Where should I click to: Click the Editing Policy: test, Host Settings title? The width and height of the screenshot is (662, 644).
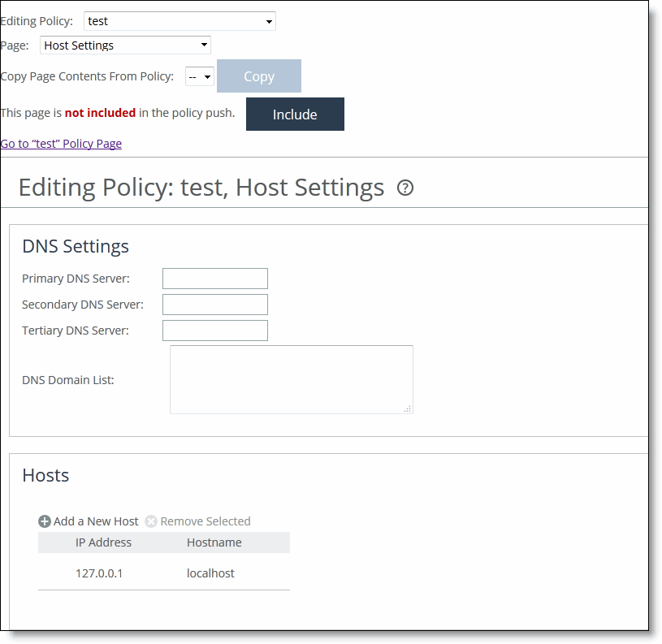pyautogui.click(x=201, y=188)
